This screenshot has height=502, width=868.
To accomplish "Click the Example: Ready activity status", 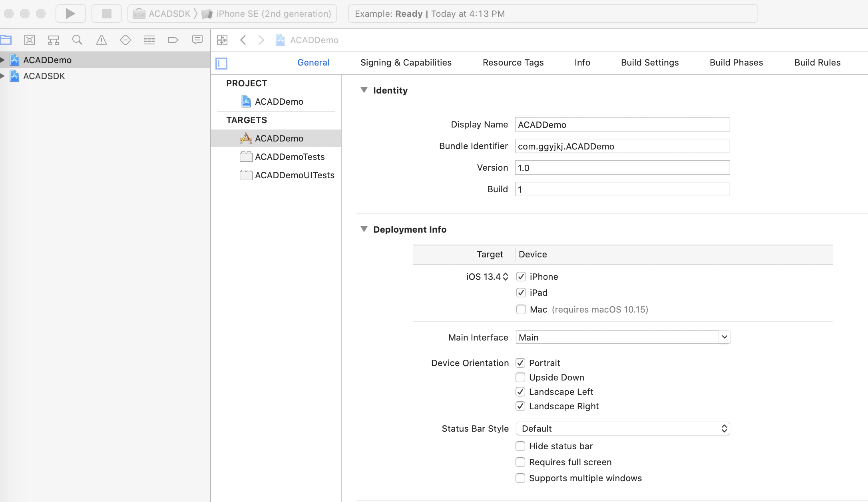I will (553, 14).
